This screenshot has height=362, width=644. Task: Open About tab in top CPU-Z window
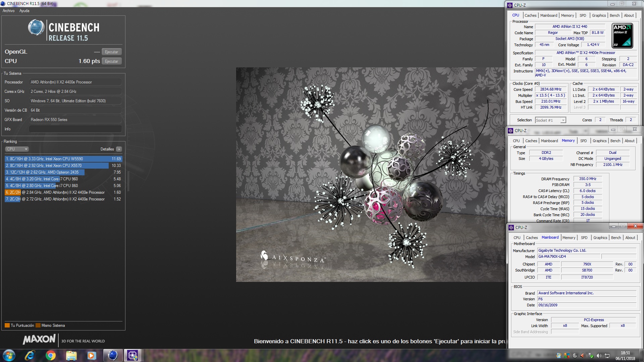point(629,15)
